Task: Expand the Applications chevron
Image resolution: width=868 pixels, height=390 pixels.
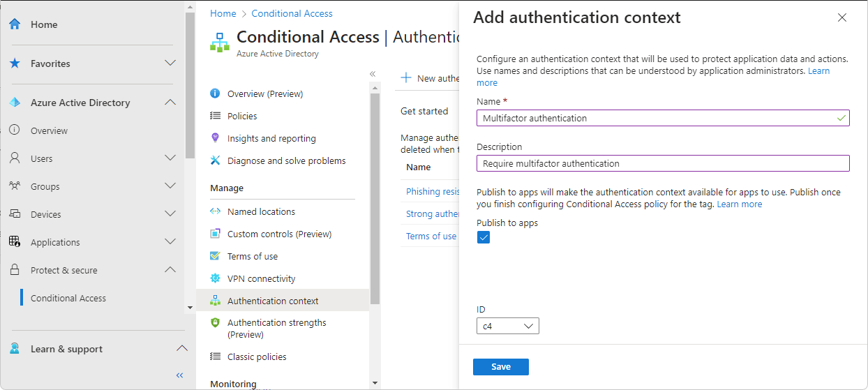Action: (x=170, y=242)
